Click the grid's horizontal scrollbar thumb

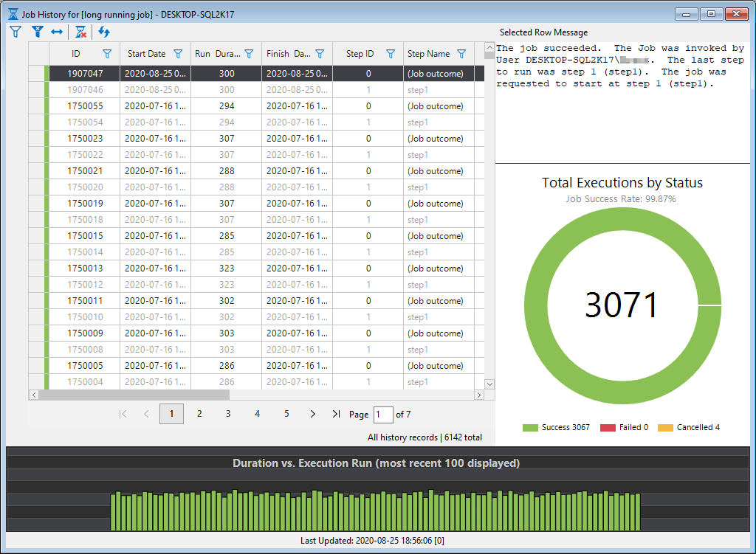pos(134,395)
